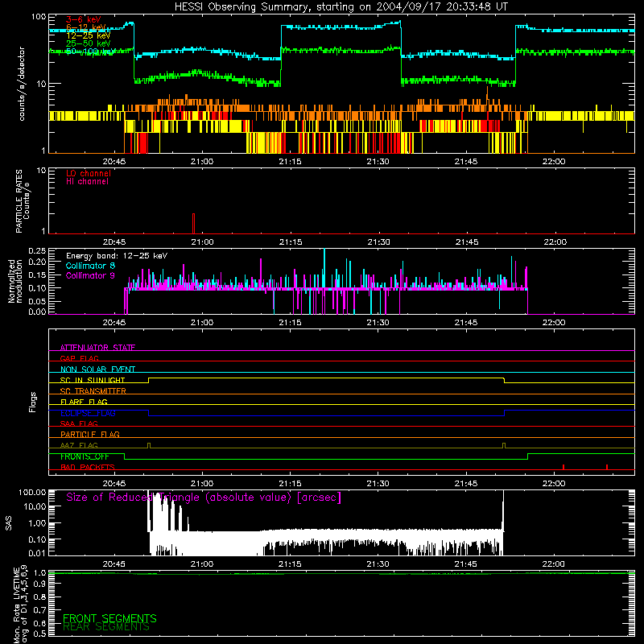Click the red particle spike before 21:00

point(193,224)
